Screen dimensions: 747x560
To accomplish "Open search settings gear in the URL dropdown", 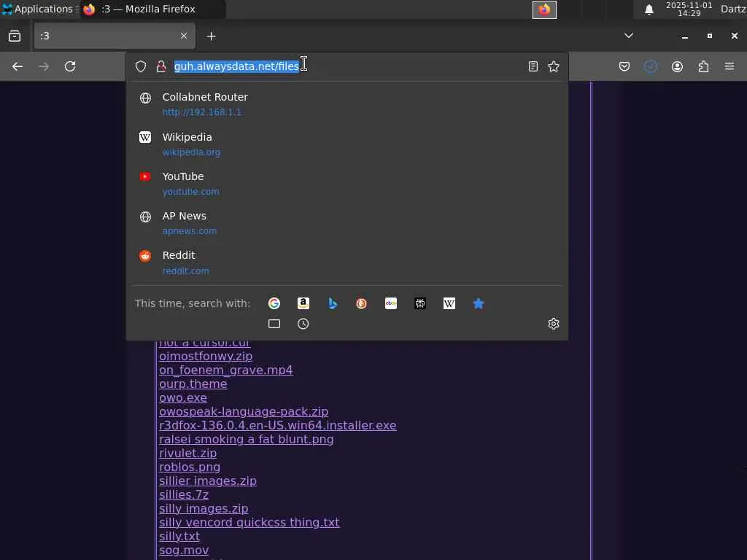I will (x=554, y=324).
